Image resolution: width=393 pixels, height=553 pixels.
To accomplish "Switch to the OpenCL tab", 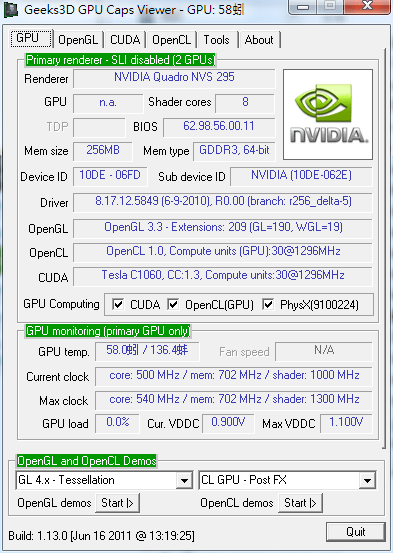I will (x=171, y=40).
